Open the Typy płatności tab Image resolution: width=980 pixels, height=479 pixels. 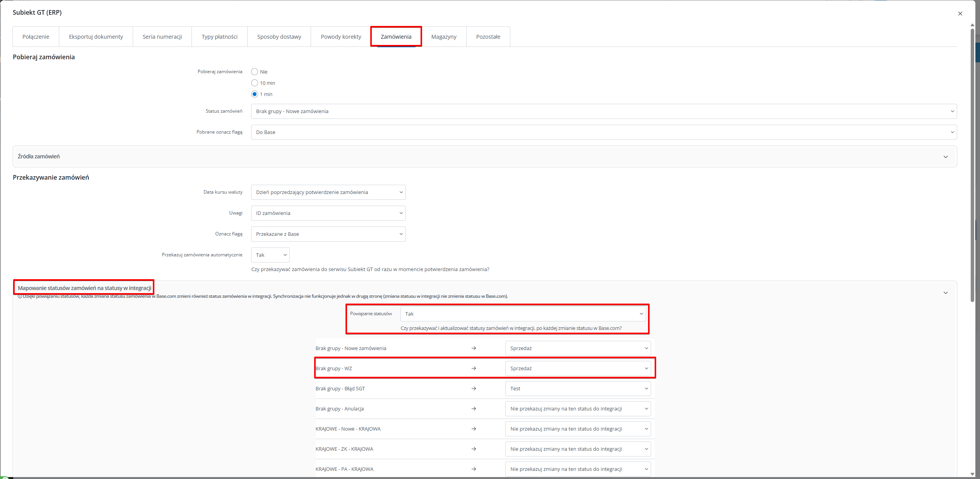(x=219, y=37)
